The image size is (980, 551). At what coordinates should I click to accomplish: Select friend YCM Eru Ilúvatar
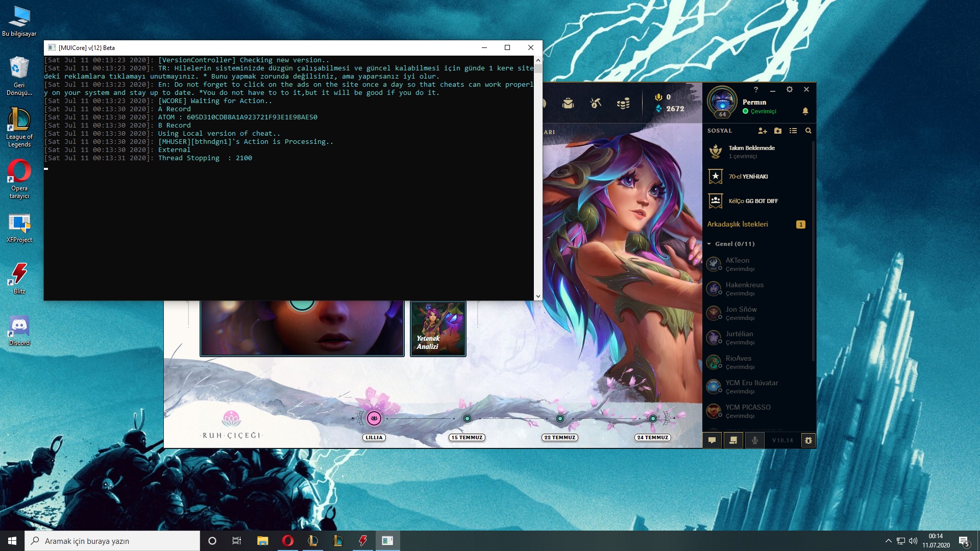(757, 387)
